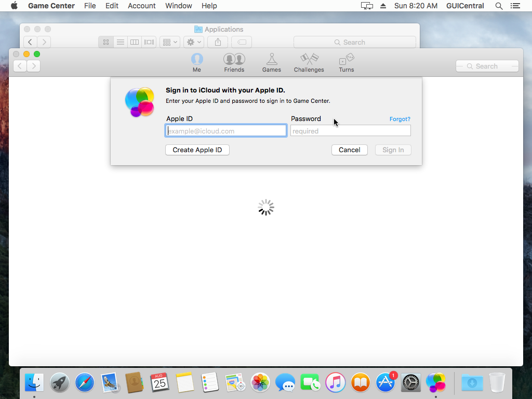Viewport: 532px width, 399px height.
Task: Open the Trash in the Dock
Action: pos(497,383)
